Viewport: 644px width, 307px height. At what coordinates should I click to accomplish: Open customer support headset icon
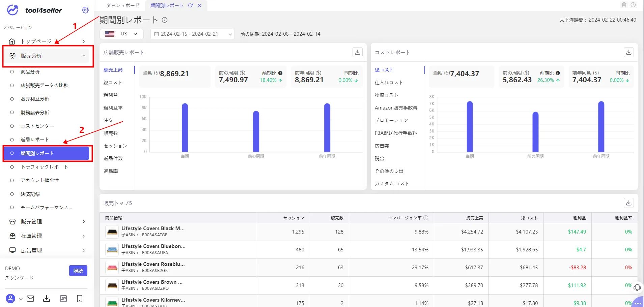tap(637, 287)
